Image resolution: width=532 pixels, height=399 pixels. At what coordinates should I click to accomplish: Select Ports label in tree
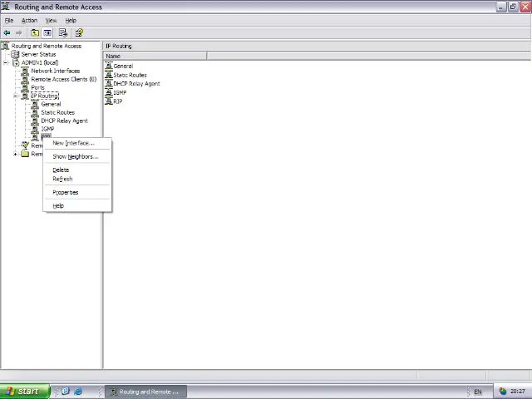[x=37, y=87]
